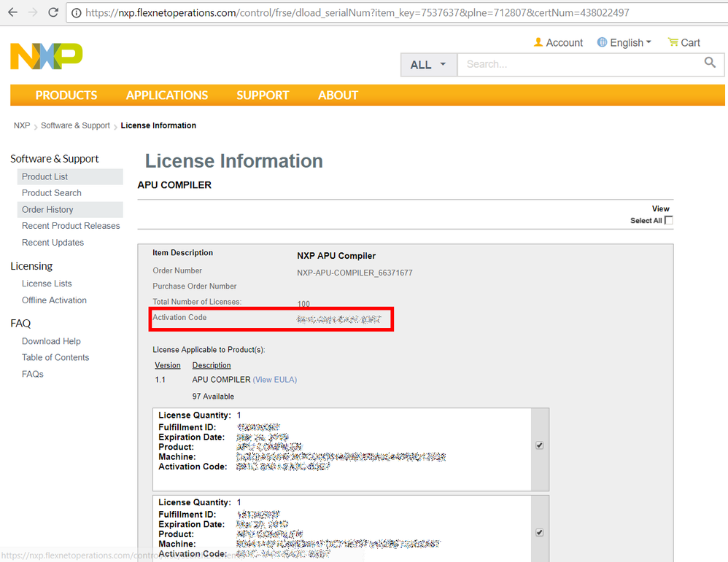Click the View EULA link
Screen dimensions: 728x562
click(275, 379)
